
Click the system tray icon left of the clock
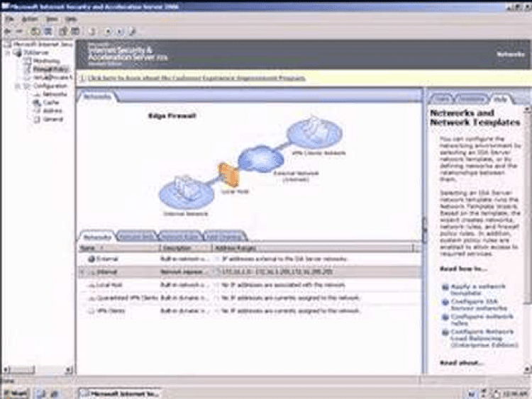(497, 394)
